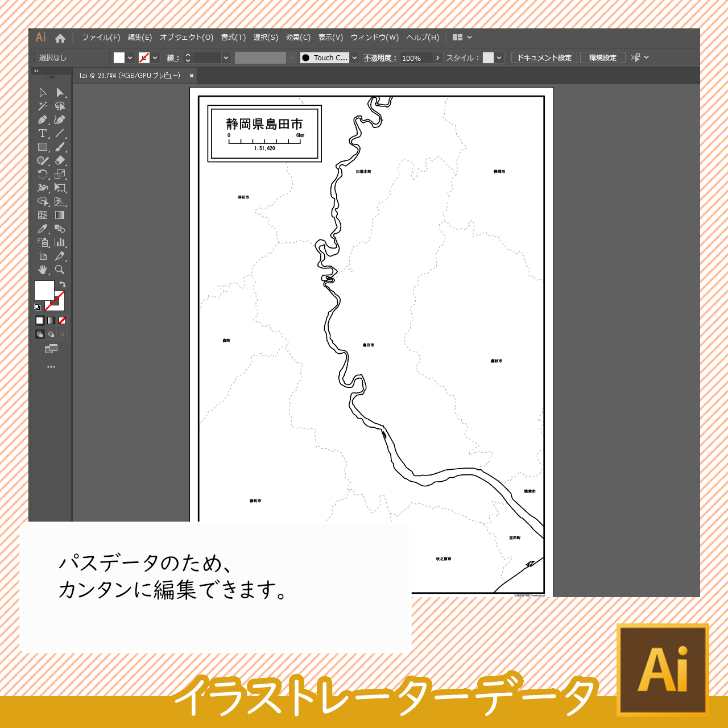
Task: Select the Artboard tool
Action: pyautogui.click(x=43, y=256)
